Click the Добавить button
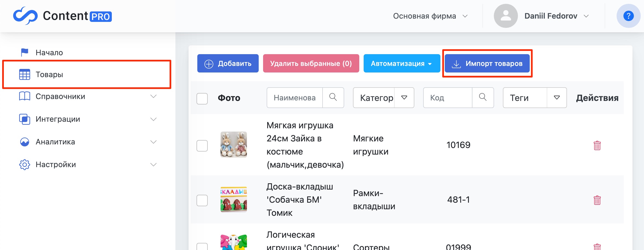The height and width of the screenshot is (250, 644). [228, 63]
